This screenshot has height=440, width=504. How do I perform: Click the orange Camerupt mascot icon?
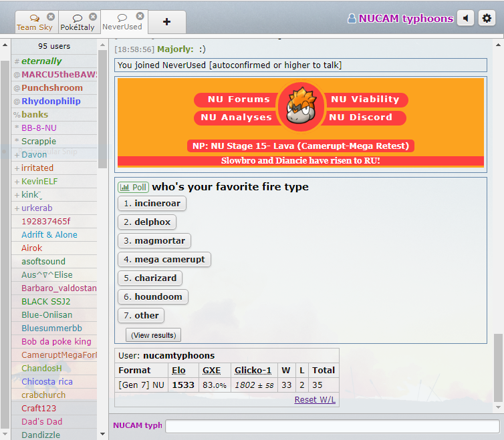point(301,107)
